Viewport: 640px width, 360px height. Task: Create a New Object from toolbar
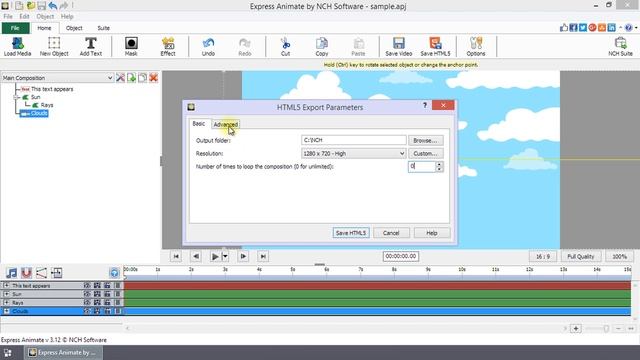tap(54, 46)
